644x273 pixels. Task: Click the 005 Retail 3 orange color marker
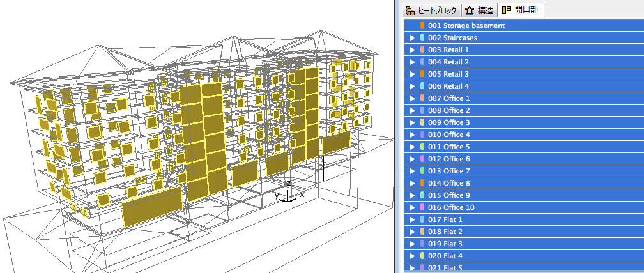point(422,74)
